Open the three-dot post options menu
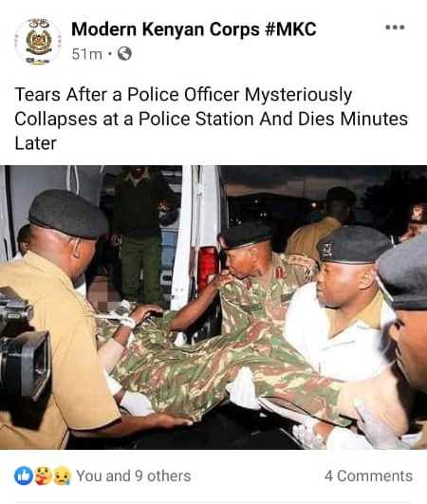The width and height of the screenshot is (427, 504). tap(395, 28)
